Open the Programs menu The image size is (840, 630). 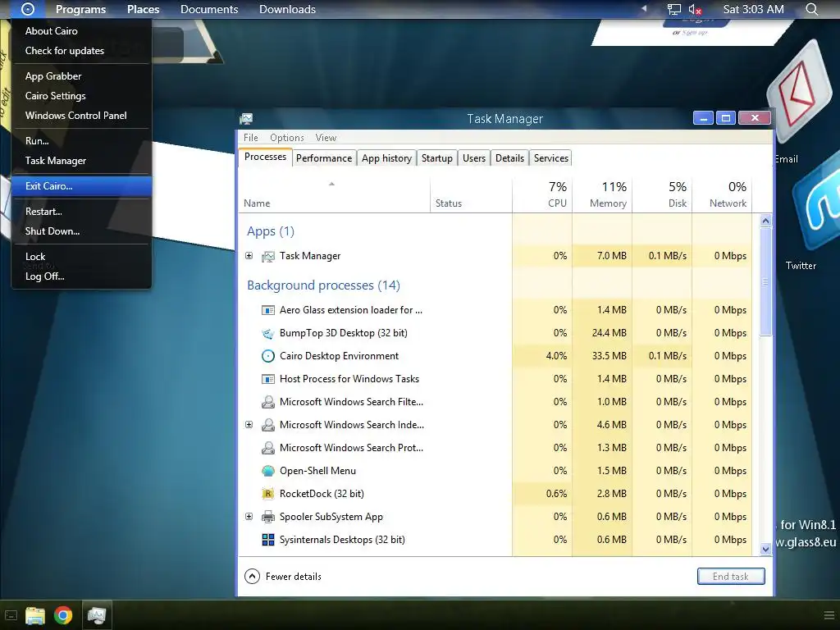click(81, 9)
